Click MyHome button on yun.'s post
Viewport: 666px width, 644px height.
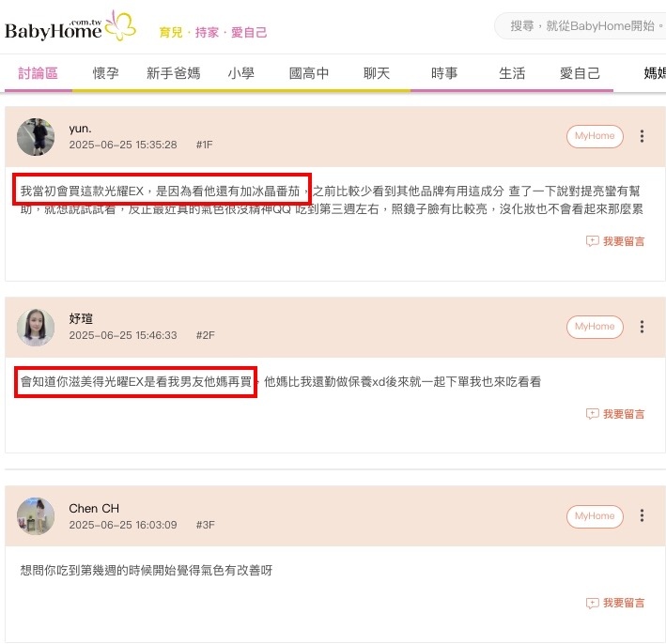pyautogui.click(x=595, y=136)
